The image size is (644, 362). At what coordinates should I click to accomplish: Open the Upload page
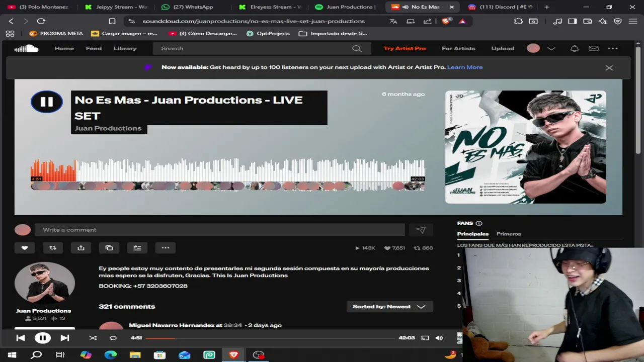503,48
